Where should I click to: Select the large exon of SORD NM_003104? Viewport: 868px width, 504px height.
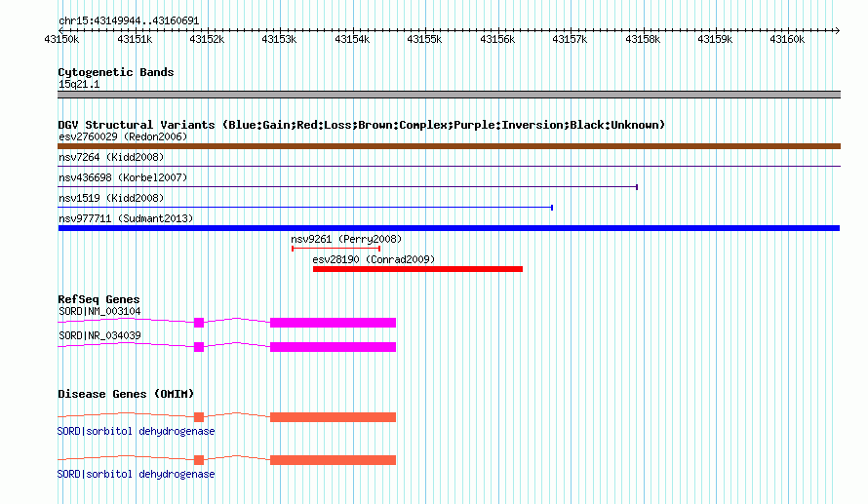click(334, 323)
